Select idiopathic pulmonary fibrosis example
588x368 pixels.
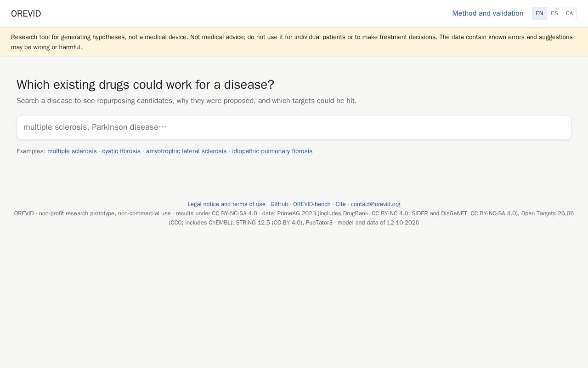(272, 151)
